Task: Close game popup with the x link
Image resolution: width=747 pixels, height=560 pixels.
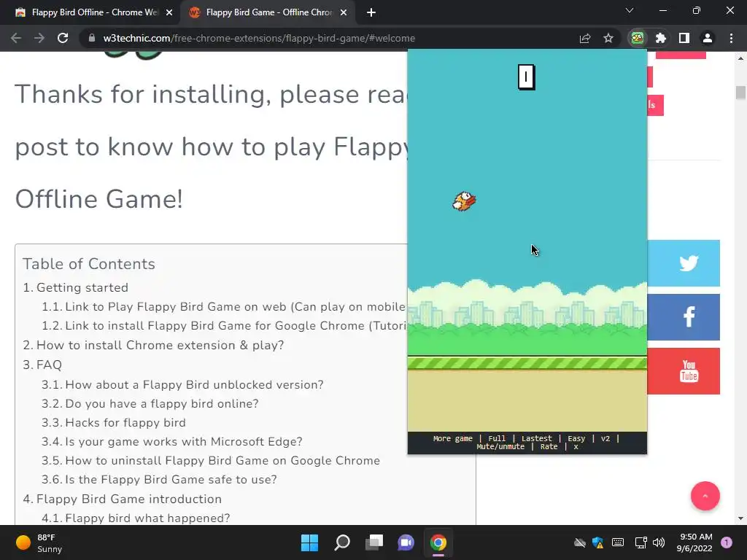Action: [x=576, y=447]
